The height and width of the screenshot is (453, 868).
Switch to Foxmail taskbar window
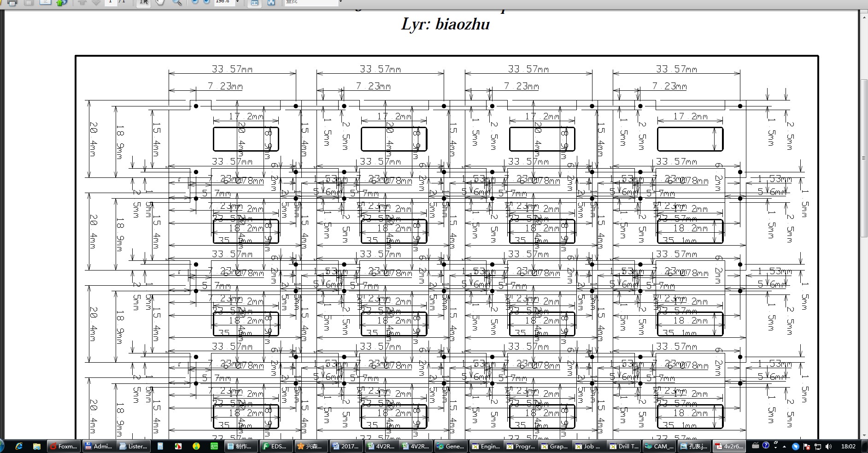coord(64,446)
